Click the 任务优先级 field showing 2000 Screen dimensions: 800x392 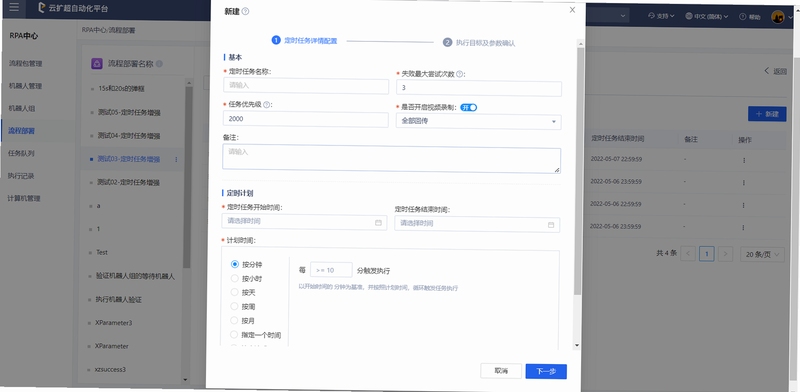tap(306, 119)
